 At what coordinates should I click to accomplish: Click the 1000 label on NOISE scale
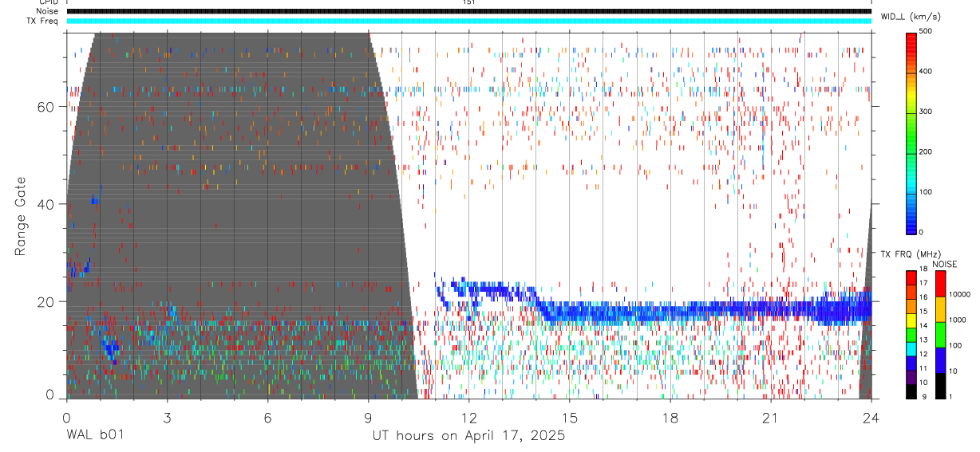957,320
